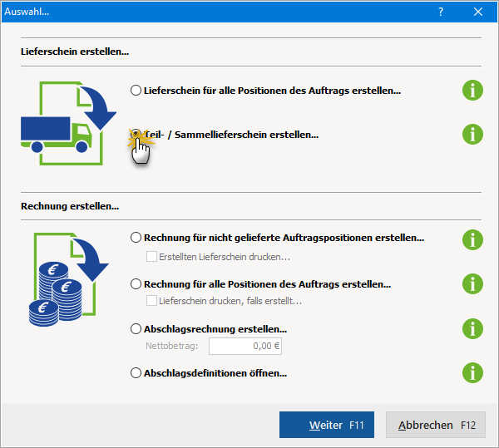Open info icon beside Teil-/Sammellieferschein option
The height and width of the screenshot is (448, 499).
472,134
